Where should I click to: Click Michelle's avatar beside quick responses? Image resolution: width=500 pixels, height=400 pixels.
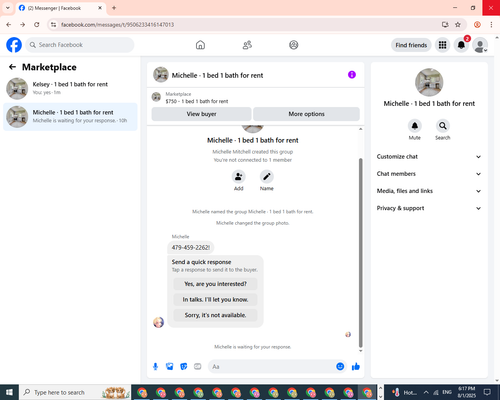[158, 322]
